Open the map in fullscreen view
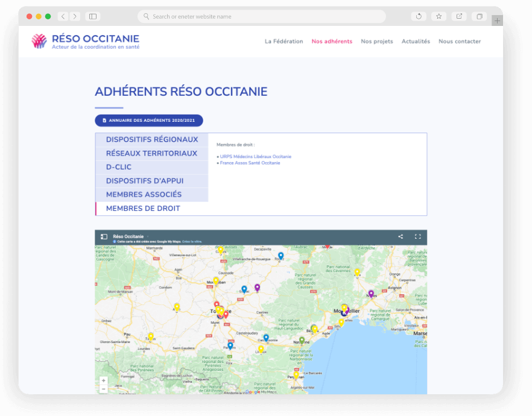Screen dimensions: 532x416 (x=417, y=237)
